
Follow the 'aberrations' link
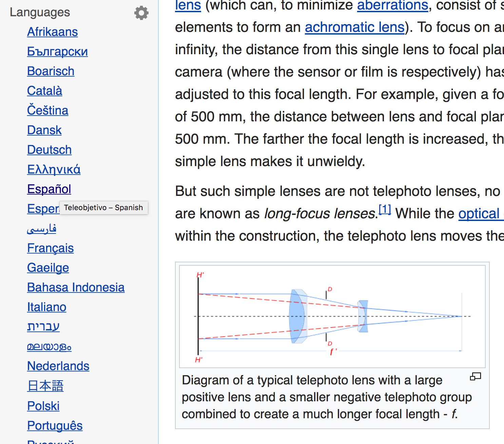tap(393, 5)
